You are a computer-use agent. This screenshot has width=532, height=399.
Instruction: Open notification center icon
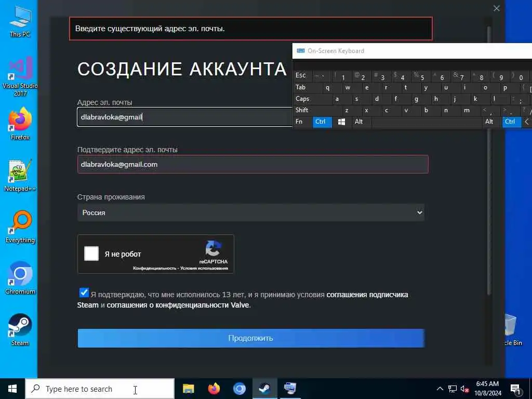(516, 389)
